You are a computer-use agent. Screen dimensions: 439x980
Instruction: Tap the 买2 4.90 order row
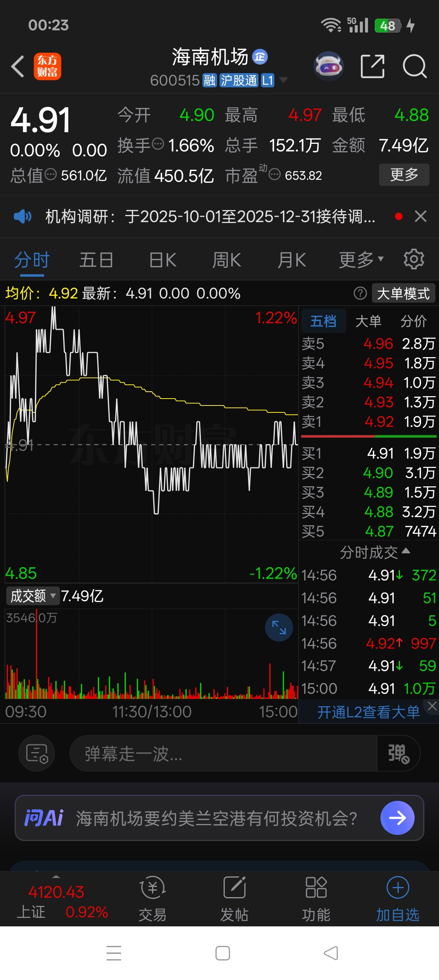[x=369, y=473]
